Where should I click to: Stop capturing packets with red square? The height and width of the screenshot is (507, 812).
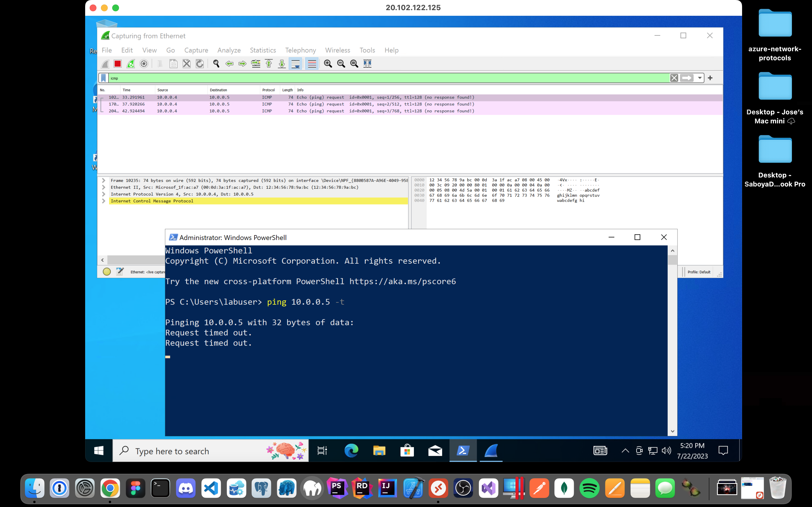pyautogui.click(x=118, y=64)
